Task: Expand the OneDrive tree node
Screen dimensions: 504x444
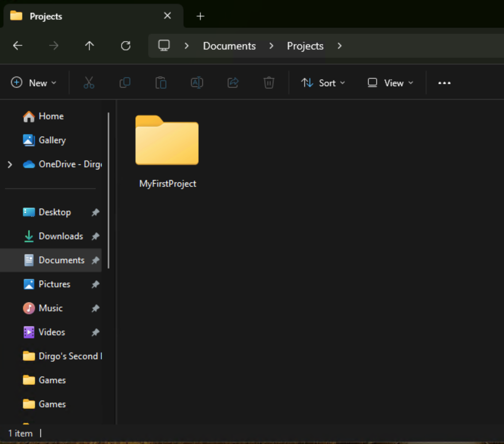Action: (9, 164)
